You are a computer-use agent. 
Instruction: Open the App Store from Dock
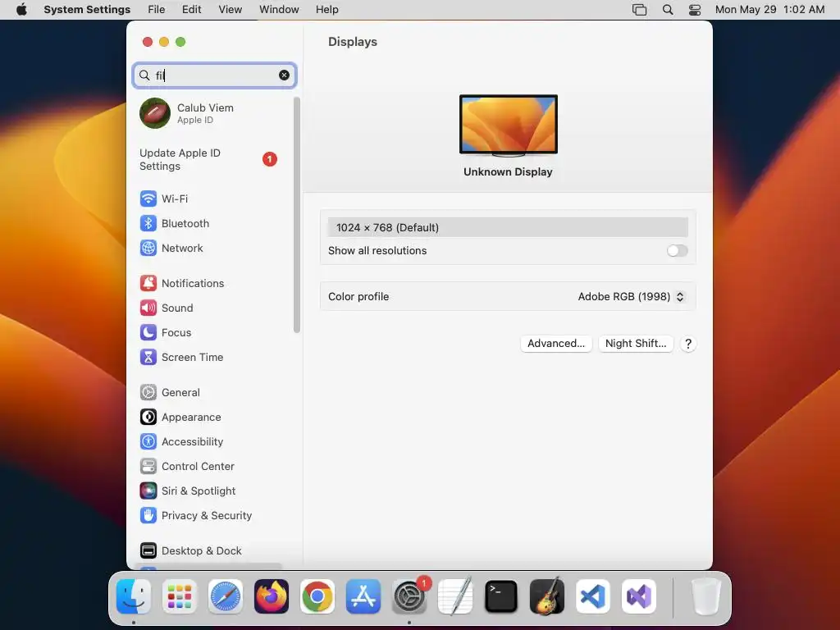tap(363, 596)
